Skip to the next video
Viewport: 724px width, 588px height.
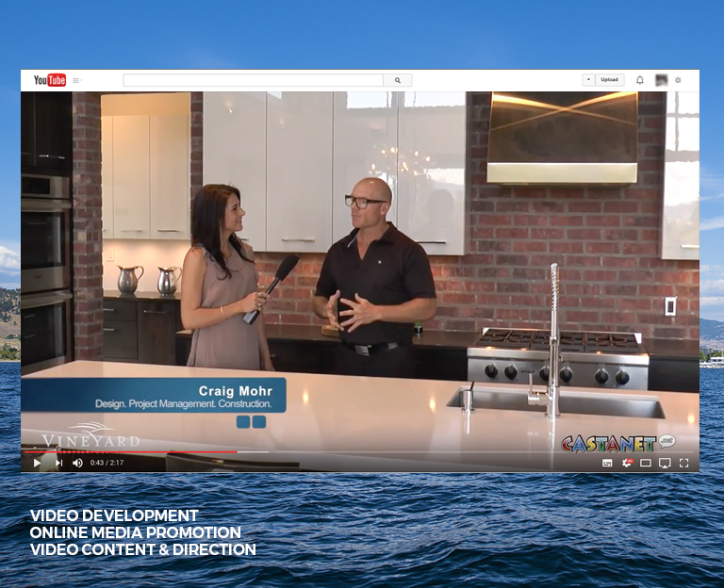58,463
